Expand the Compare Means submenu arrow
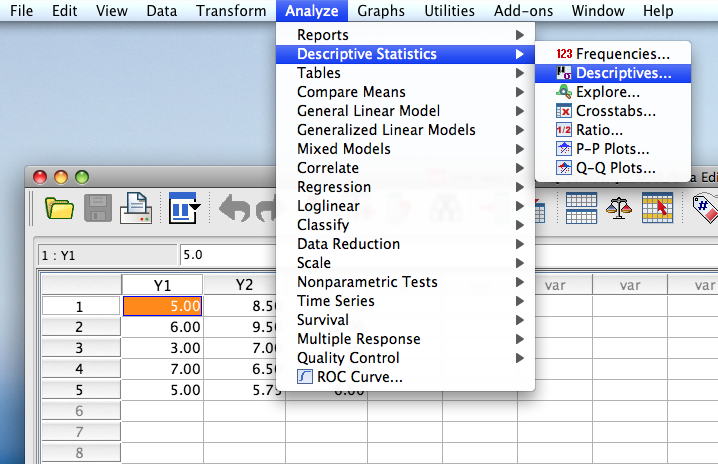 (x=520, y=92)
